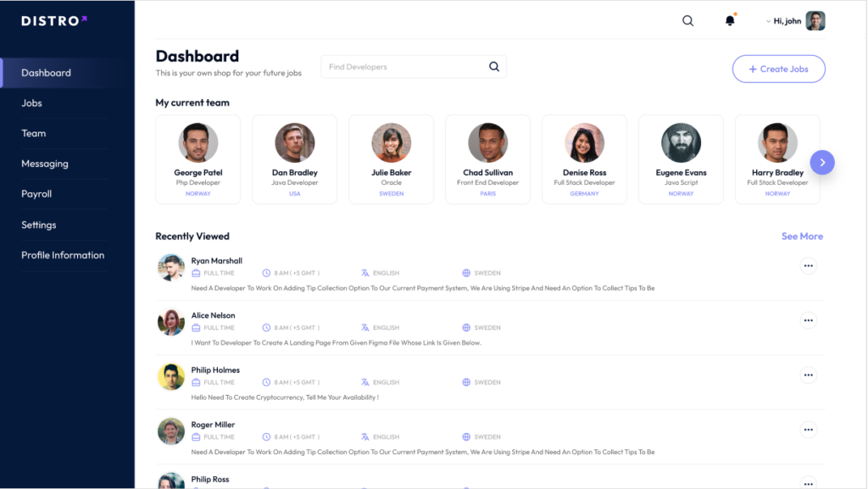Open the Philip Ross name link
This screenshot has width=868, height=489.
coord(210,479)
